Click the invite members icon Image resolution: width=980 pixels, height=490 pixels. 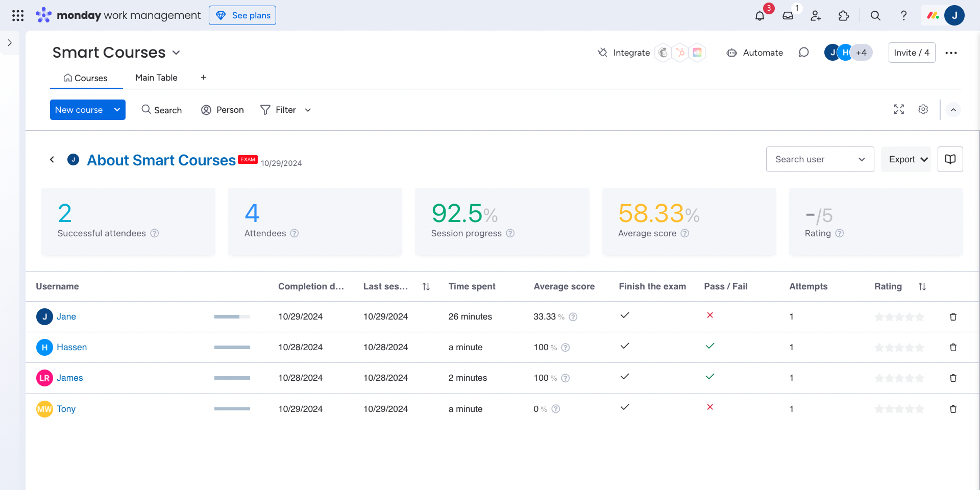[816, 16]
